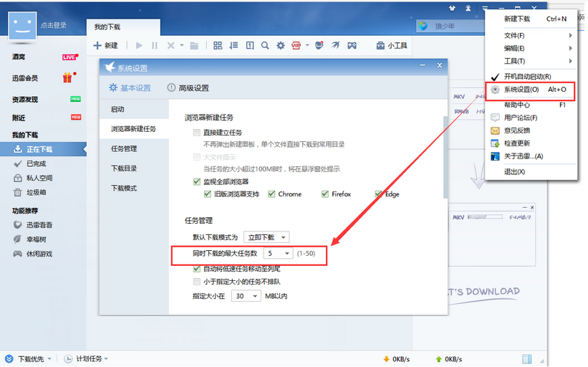Switch to 基本设置 tab
The width and height of the screenshot is (588, 367).
pos(130,88)
